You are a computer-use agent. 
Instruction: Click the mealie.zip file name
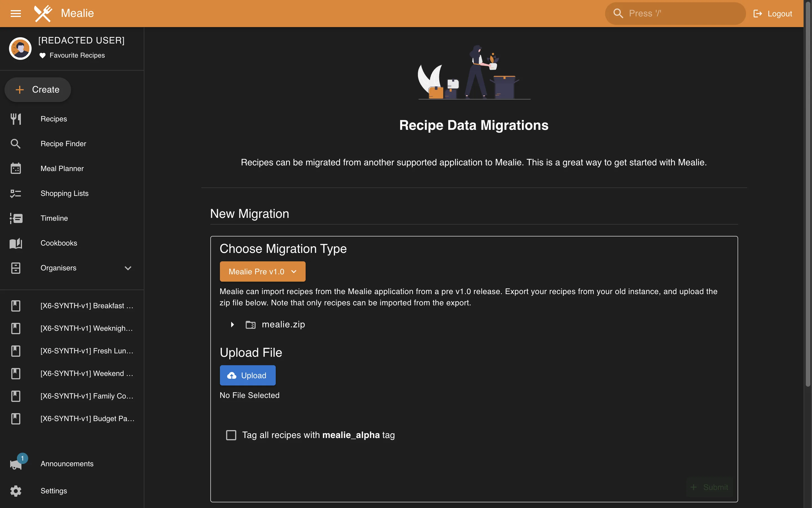pyautogui.click(x=283, y=325)
